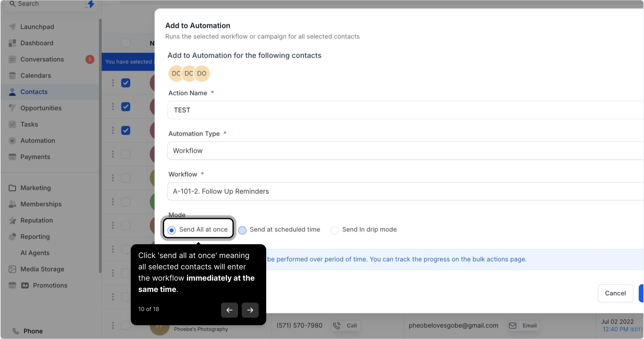Go to Dashboard in sidebar
Viewport: 644px width, 339px height.
(37, 43)
